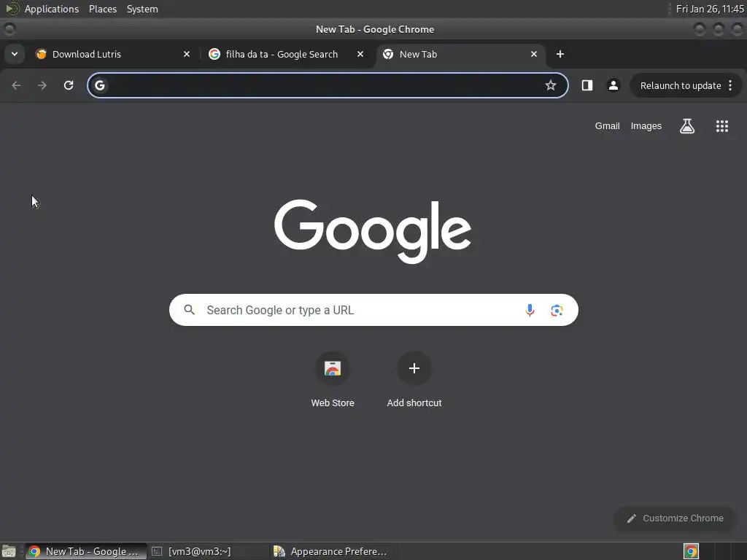This screenshot has width=747, height=560.
Task: Open the System menu
Action: click(142, 9)
